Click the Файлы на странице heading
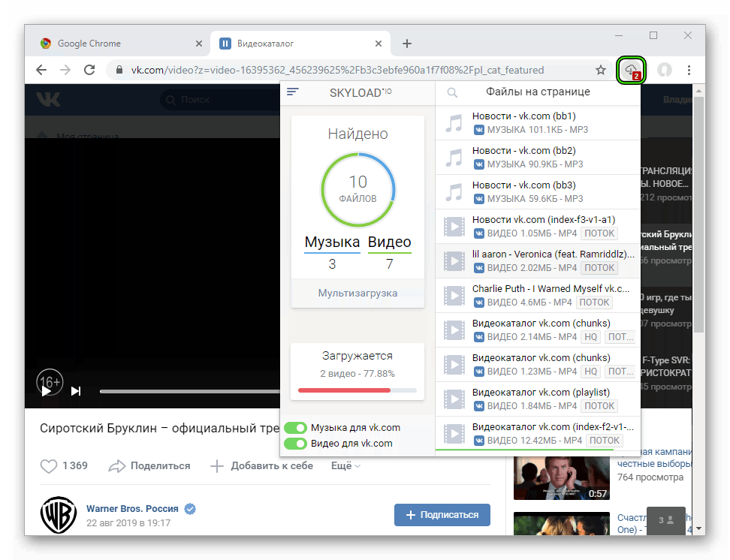 pyautogui.click(x=538, y=92)
